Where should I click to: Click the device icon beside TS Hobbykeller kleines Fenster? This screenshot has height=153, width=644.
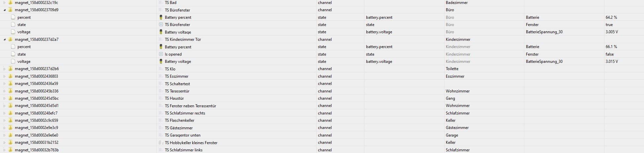[161, 142]
